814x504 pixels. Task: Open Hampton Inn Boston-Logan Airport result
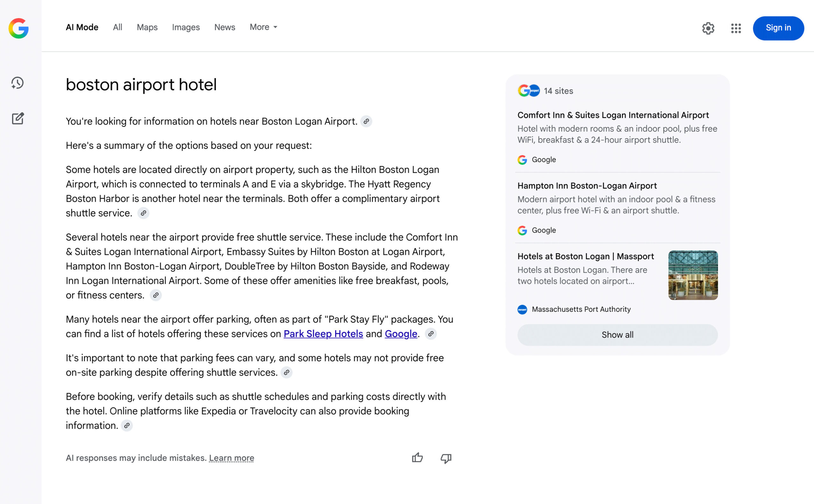[587, 186]
